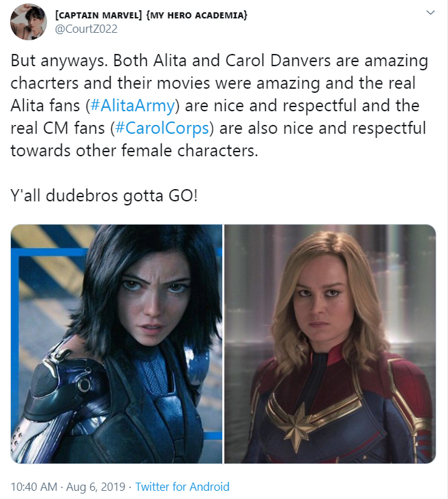
Task: Open the Twitter for Android source link
Action: click(x=182, y=487)
